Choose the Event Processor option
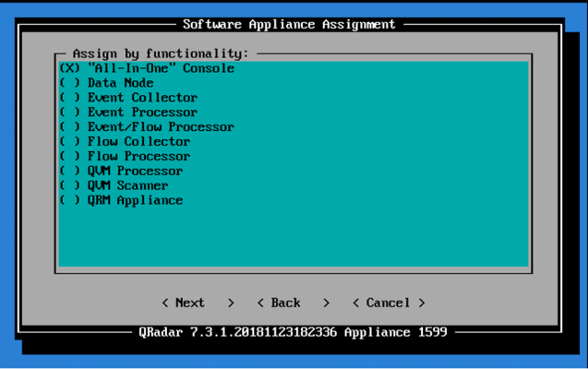The width and height of the screenshot is (588, 369). tap(128, 112)
